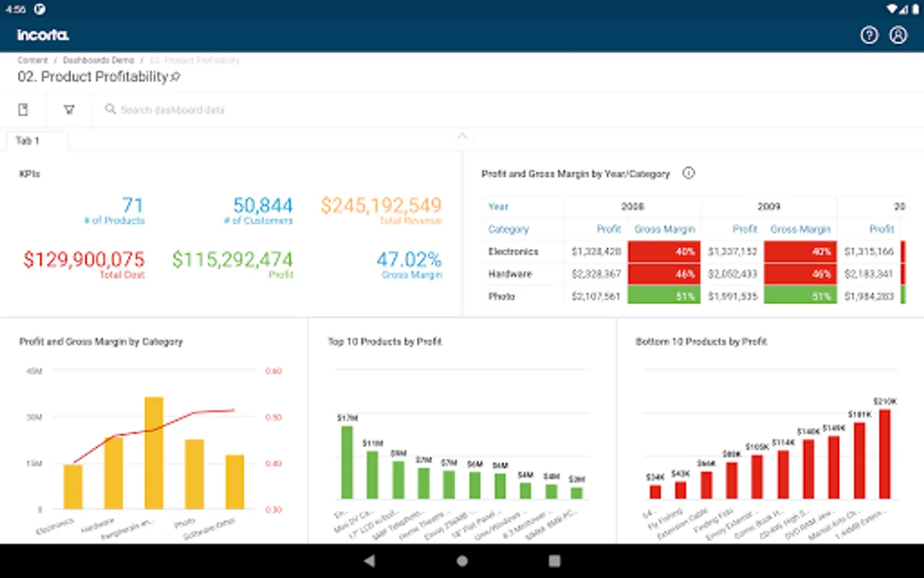The image size is (924, 578).
Task: Click the $210K red bar in Bottom 10
Action: (x=885, y=454)
